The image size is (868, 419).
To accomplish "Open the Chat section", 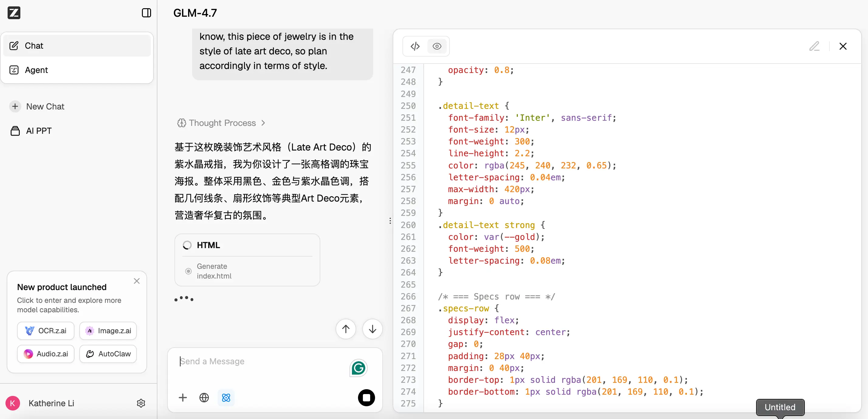I will [77, 46].
